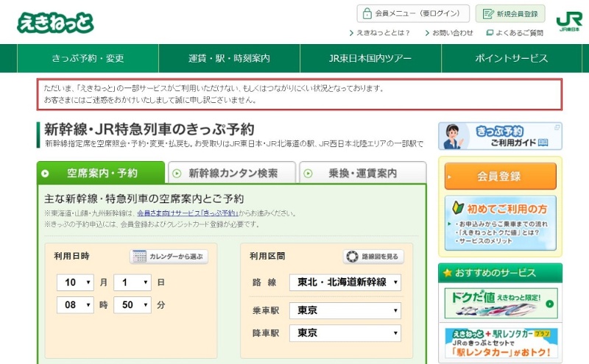This screenshot has width=589, height=364.
Task: Open きっぷ予約 ご利用ガイド banner
Action: [x=500, y=136]
